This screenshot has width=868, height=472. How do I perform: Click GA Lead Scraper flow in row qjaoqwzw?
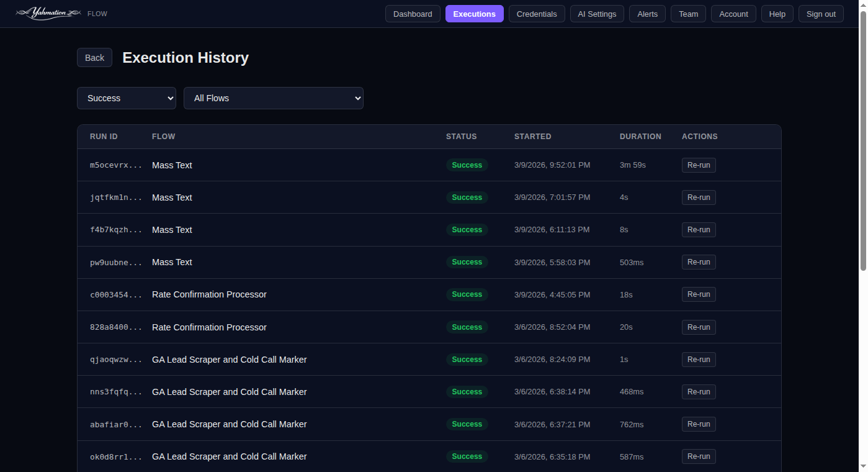(230, 360)
